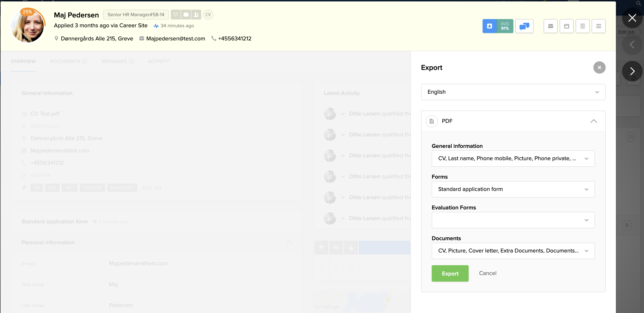
Task: Click the phone number +4556341212 in header
Action: coord(234,39)
